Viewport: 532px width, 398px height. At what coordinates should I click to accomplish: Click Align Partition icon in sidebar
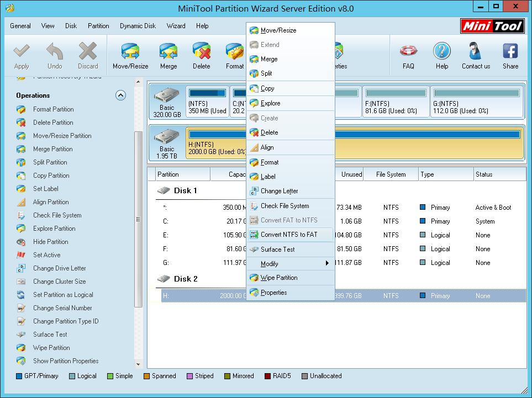click(x=21, y=202)
